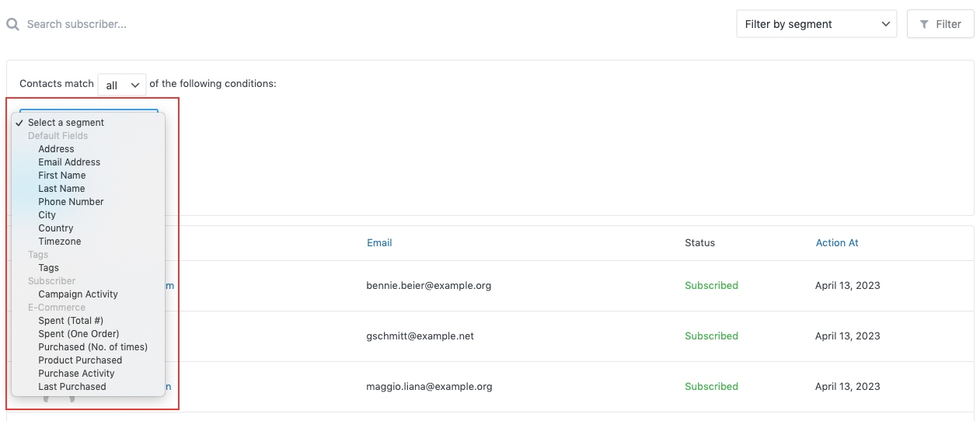The image size is (980, 421).
Task: Pick Phone Number from the list
Action: coord(71,202)
